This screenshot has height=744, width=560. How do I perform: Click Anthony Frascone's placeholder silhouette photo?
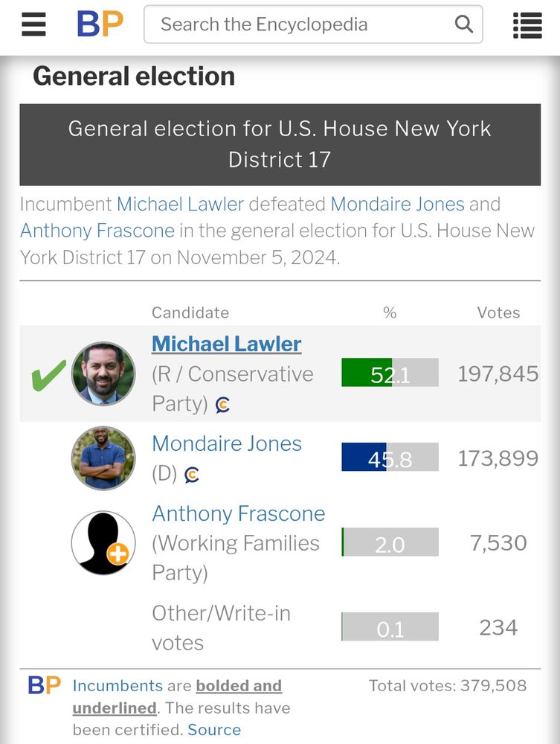point(103,543)
